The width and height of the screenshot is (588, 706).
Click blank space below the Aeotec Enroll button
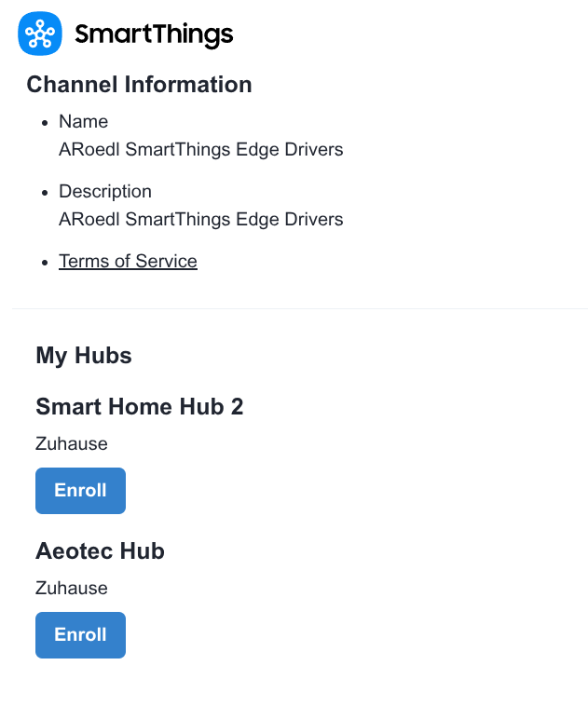(298, 685)
